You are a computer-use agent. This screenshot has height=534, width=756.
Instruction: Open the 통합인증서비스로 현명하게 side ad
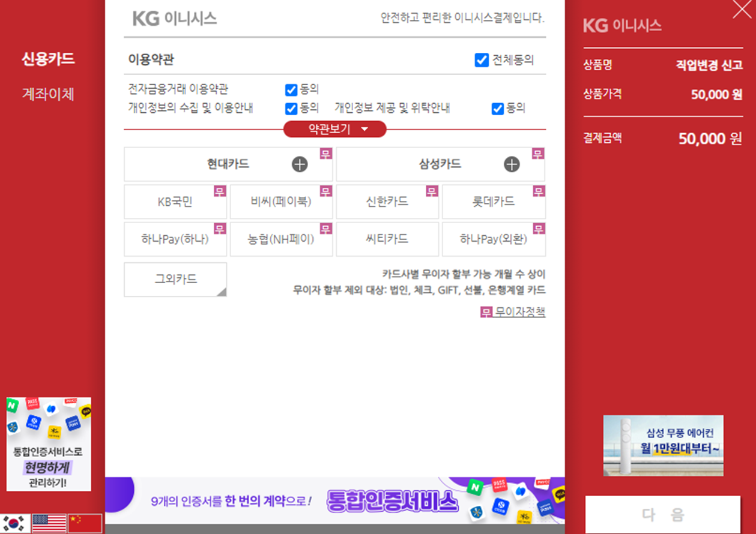49,444
